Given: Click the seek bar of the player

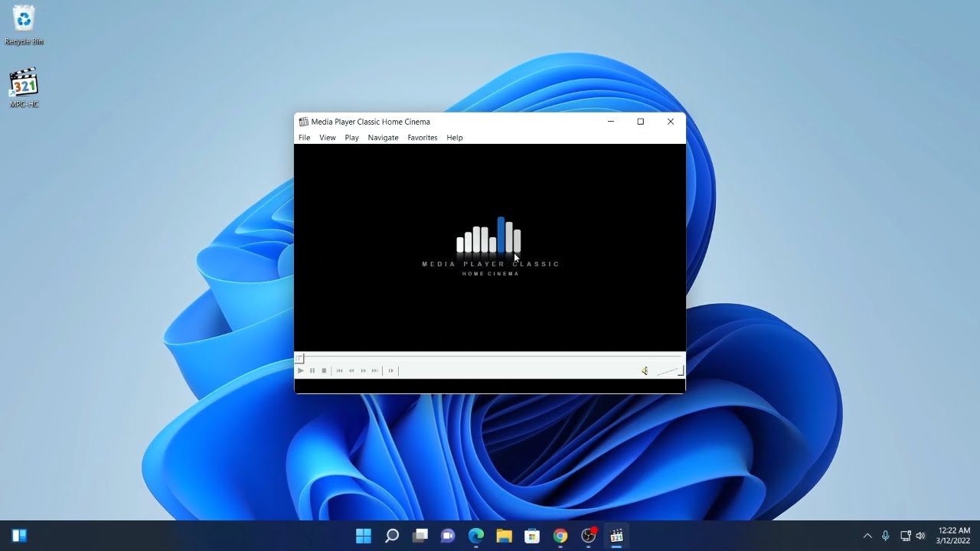Looking at the screenshot, I should coord(490,357).
